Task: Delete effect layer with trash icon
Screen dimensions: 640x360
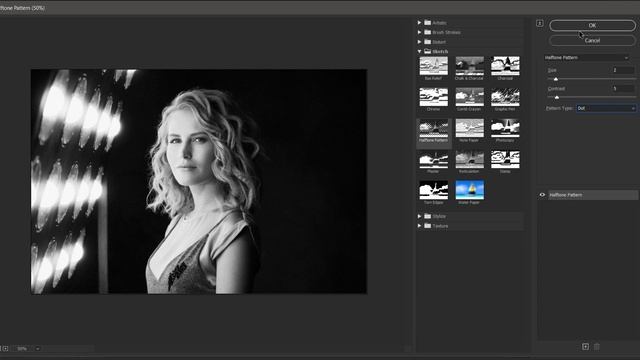Action: pyautogui.click(x=597, y=347)
